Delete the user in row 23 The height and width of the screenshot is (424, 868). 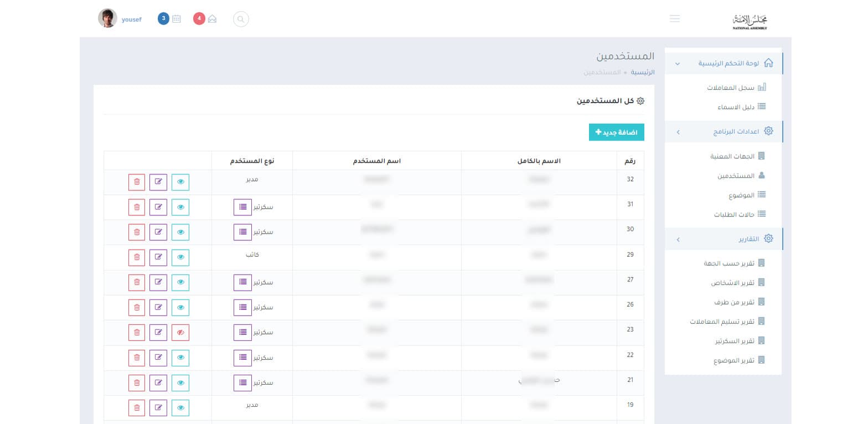(137, 333)
